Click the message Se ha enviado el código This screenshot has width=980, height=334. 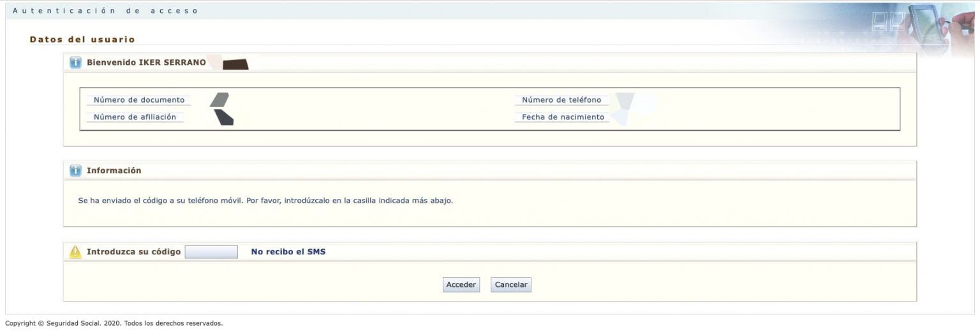click(x=265, y=200)
